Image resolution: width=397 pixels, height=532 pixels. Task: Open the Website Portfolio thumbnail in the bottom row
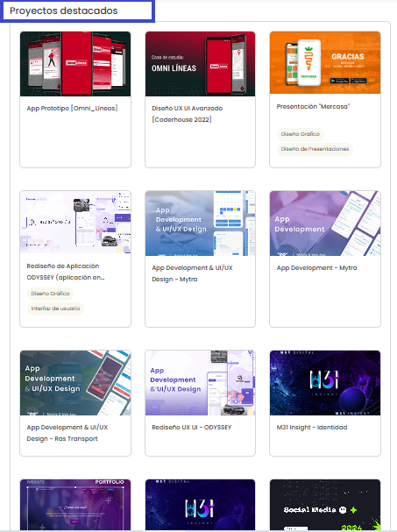coord(75,505)
